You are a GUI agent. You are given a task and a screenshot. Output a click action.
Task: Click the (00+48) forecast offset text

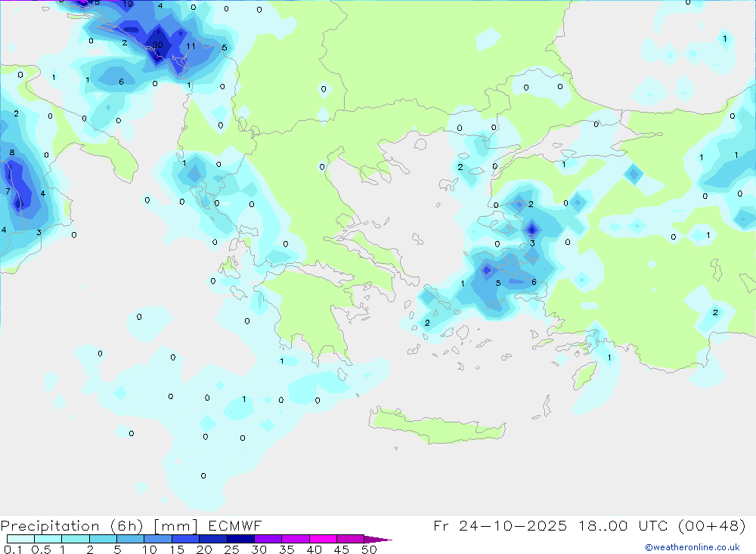711,526
